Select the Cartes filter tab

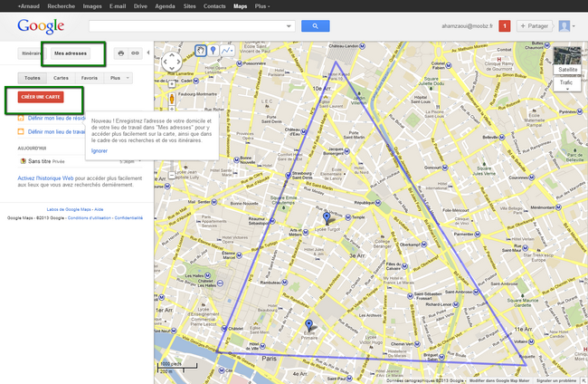pyautogui.click(x=61, y=78)
